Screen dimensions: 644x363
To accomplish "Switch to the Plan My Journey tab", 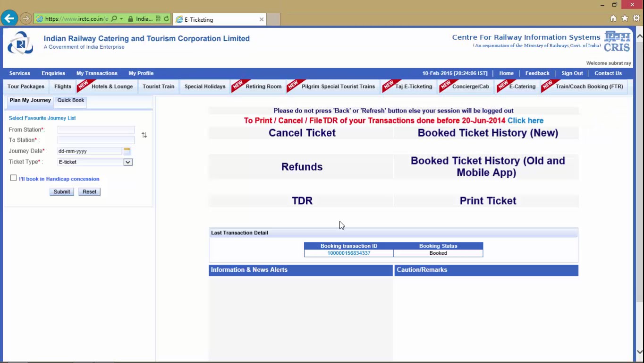I will point(30,100).
